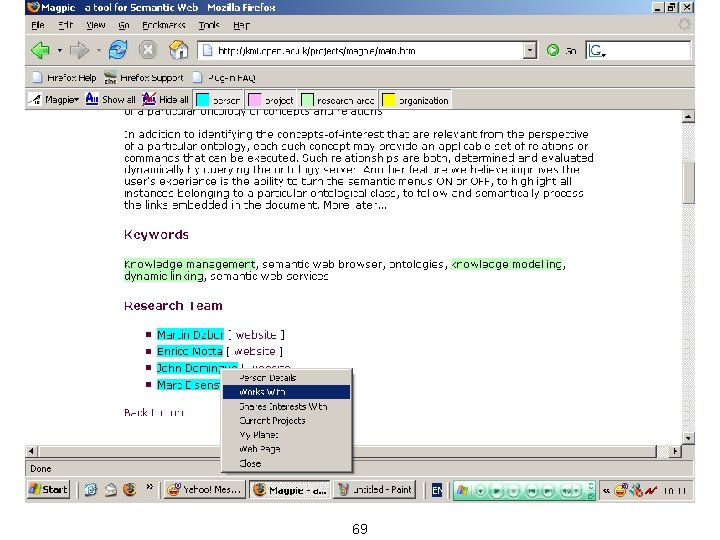
Task: Toggle the green research area category
Action: [338, 100]
